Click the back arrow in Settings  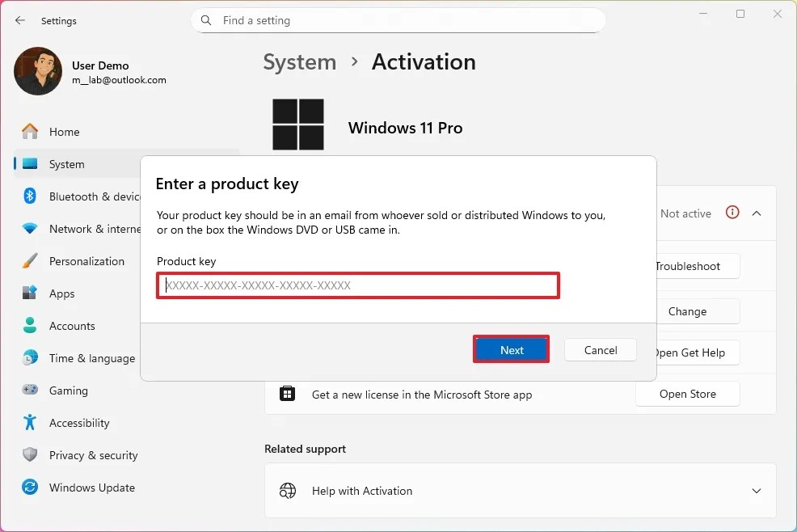[x=19, y=21]
